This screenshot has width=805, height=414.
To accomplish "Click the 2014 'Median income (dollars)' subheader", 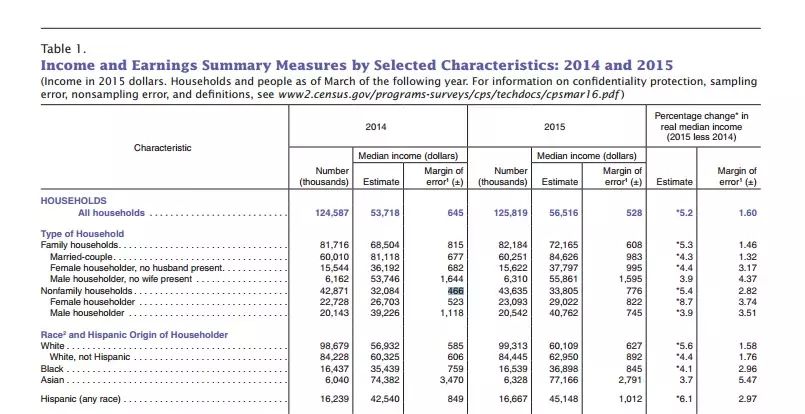I will [408, 156].
